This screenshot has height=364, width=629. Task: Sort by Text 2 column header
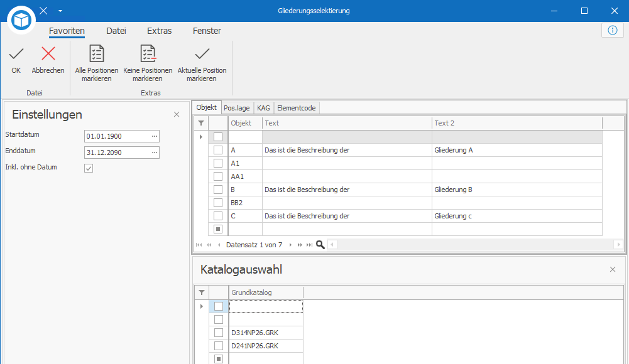(517, 123)
